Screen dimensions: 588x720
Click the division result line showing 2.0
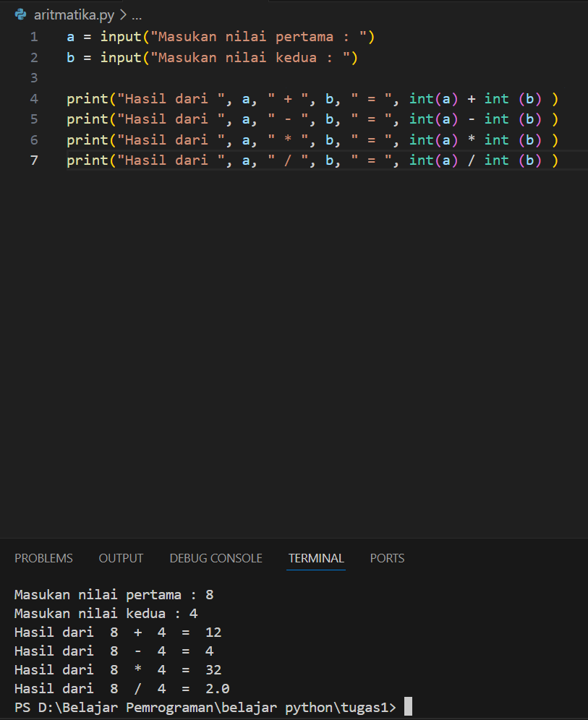(116, 688)
